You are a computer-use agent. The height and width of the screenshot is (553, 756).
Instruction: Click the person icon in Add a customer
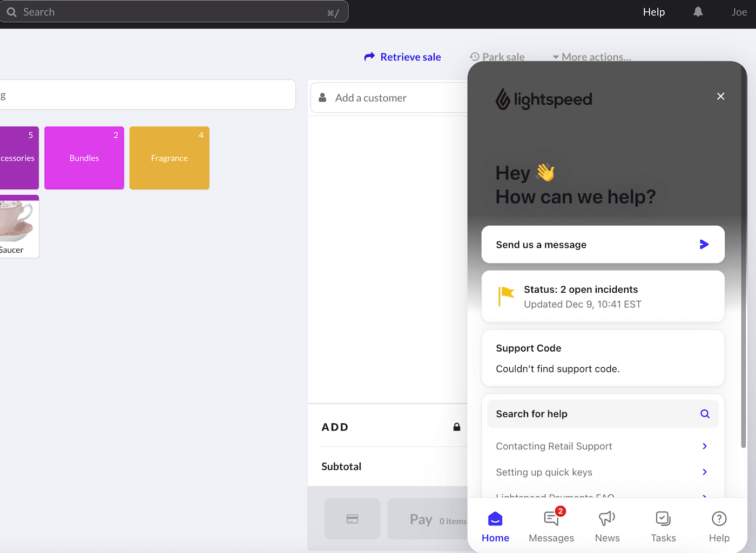[x=322, y=98]
